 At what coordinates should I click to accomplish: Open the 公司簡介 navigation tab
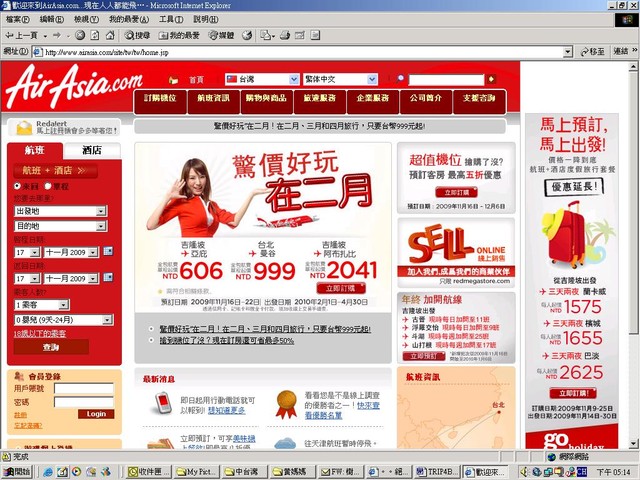[x=426, y=100]
